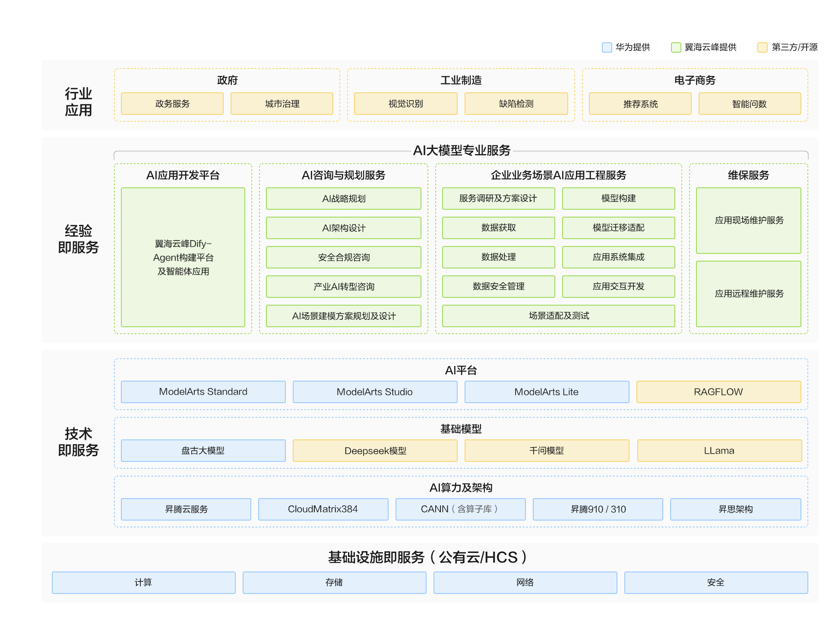829x644 pixels.
Task: Click the AI平台 section heading
Action: [x=461, y=370]
